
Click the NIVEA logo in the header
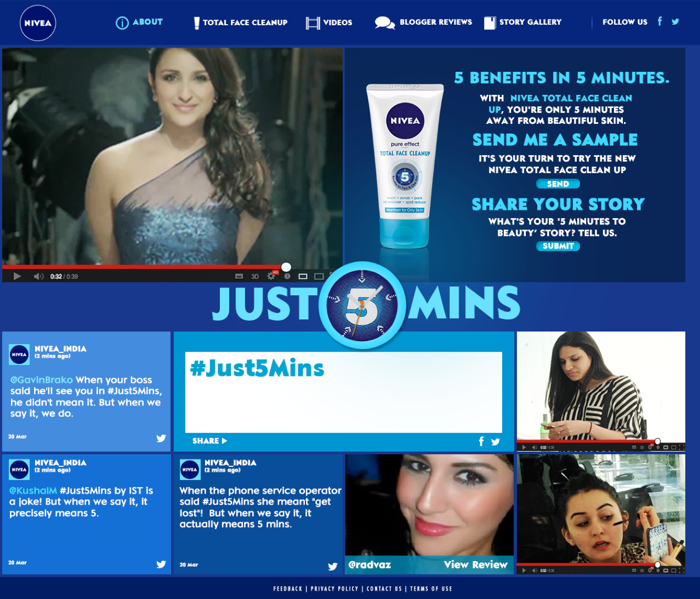point(38,23)
